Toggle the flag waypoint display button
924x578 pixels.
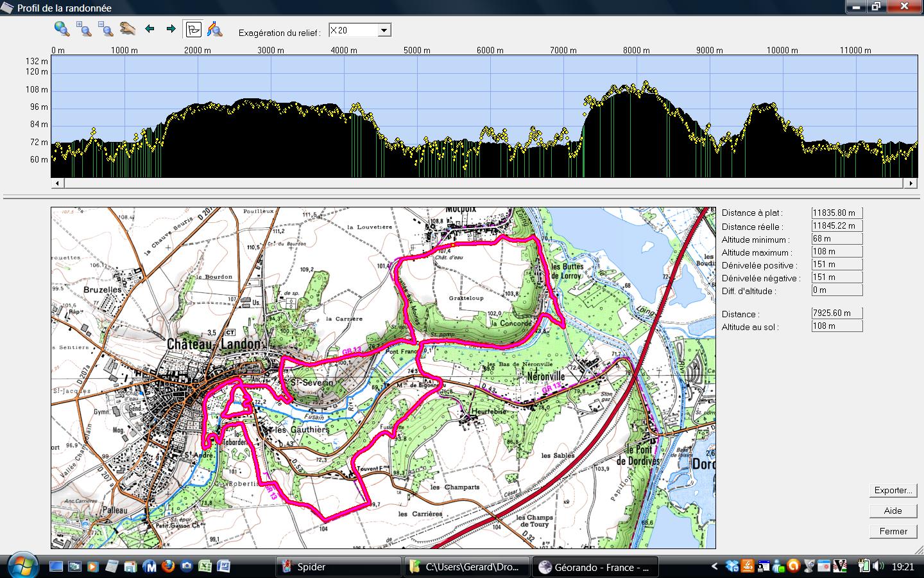[193, 30]
